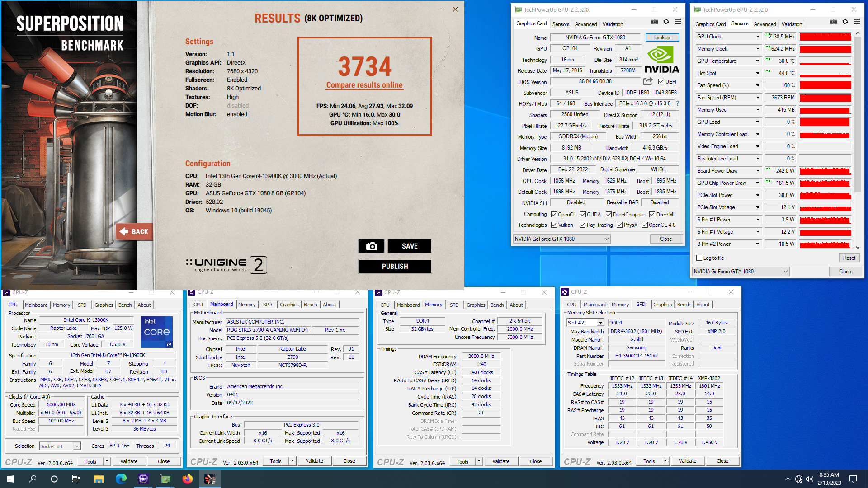The width and height of the screenshot is (868, 488).
Task: Switch to Advanced tab in GPU-Z Graphics Card window
Action: (586, 24)
